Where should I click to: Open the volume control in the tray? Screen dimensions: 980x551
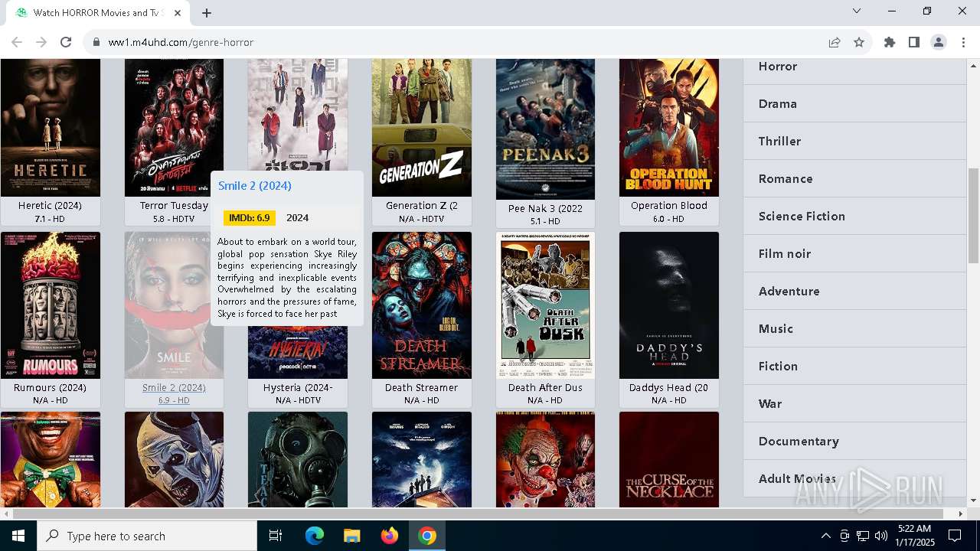pos(881,536)
